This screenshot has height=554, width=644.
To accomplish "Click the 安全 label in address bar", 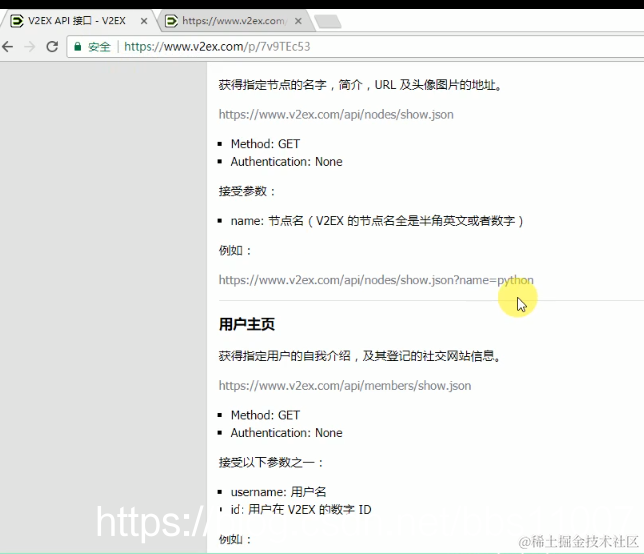I will (99, 47).
